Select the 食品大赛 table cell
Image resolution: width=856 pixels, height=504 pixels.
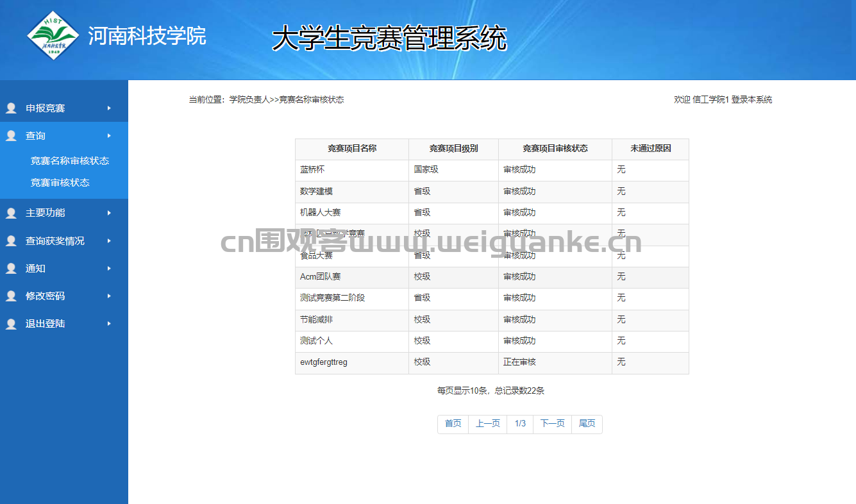(352, 256)
